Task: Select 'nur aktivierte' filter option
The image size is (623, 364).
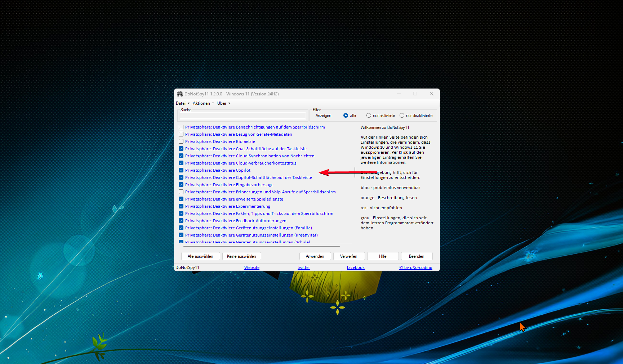Action: (x=369, y=116)
